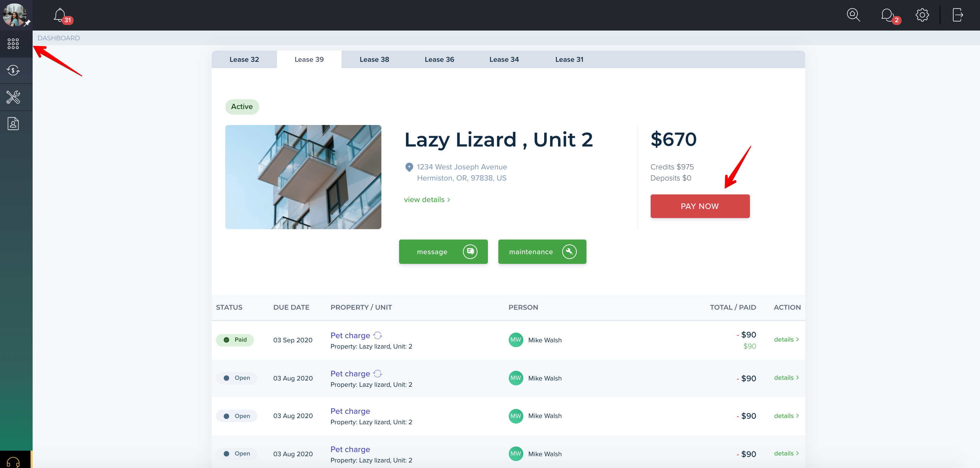Click Credits $975 text
This screenshot has width=980, height=468.
click(x=672, y=167)
